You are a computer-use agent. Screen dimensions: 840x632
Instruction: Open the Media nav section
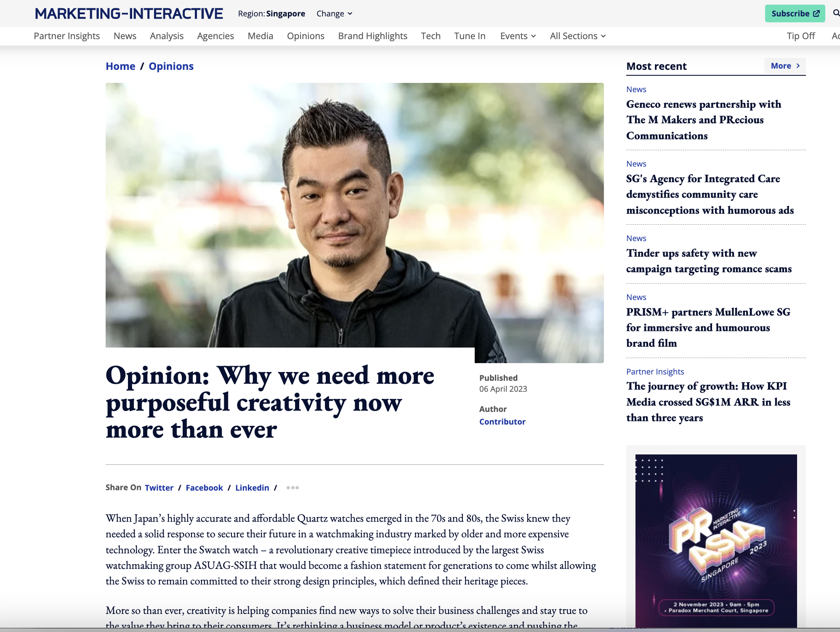coord(261,36)
